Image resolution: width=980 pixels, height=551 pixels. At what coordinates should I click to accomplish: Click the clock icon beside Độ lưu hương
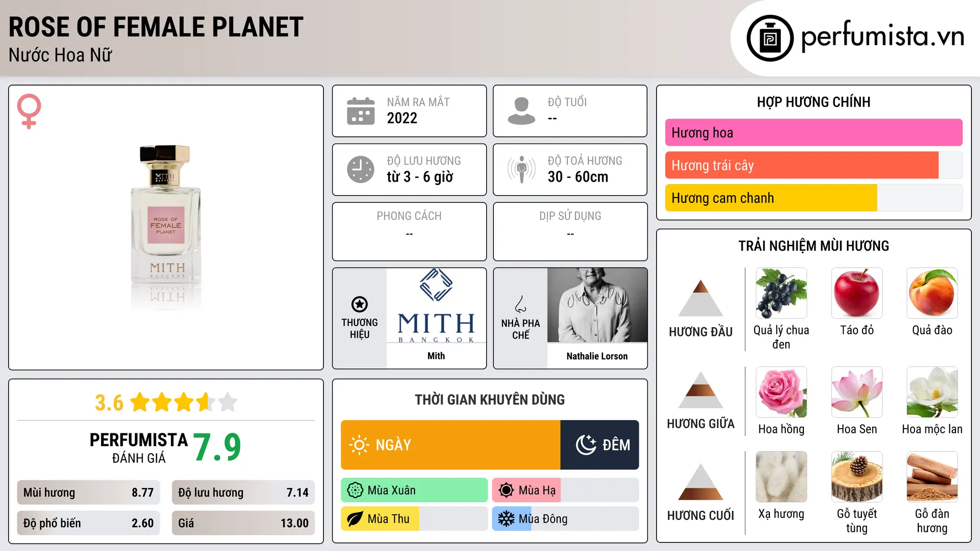tap(361, 169)
